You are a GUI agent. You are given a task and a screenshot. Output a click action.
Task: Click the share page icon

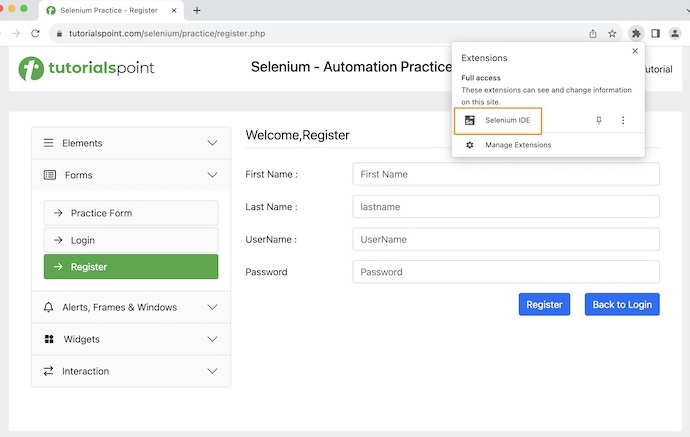pos(593,33)
